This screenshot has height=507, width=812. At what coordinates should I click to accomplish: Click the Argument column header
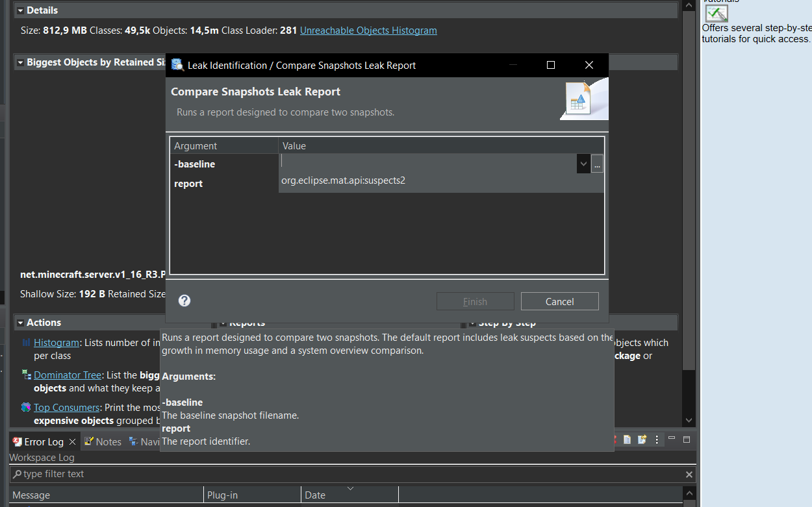[x=224, y=146]
